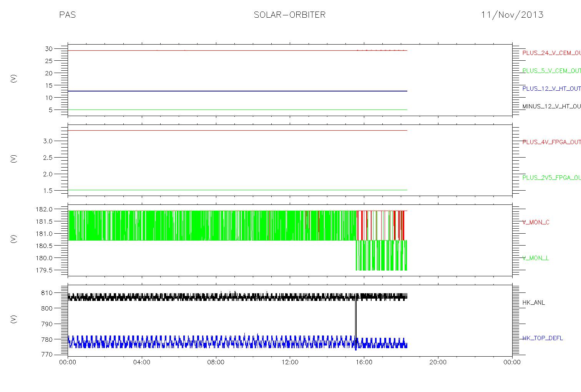Select the SOLAR-ORBITER heading
The height and width of the screenshot is (392, 581).
click(290, 15)
